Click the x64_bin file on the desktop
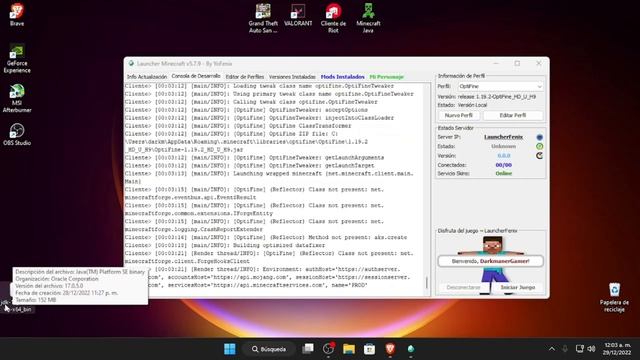Screen dimensions: 640x360 (17, 309)
